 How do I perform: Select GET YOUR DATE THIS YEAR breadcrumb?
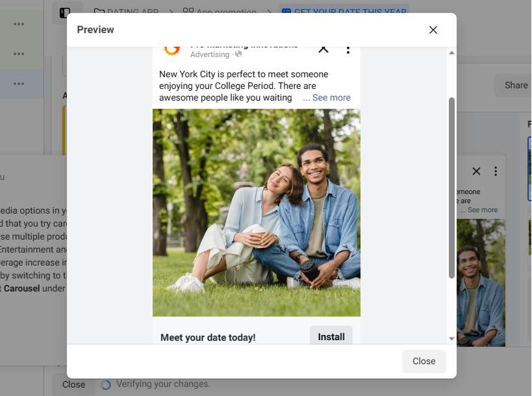344,12
